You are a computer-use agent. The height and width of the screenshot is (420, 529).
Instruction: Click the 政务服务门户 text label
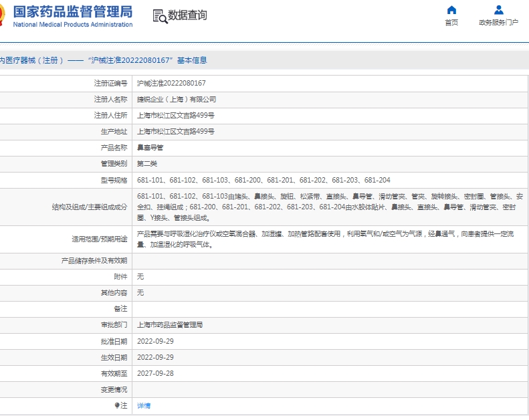(499, 23)
